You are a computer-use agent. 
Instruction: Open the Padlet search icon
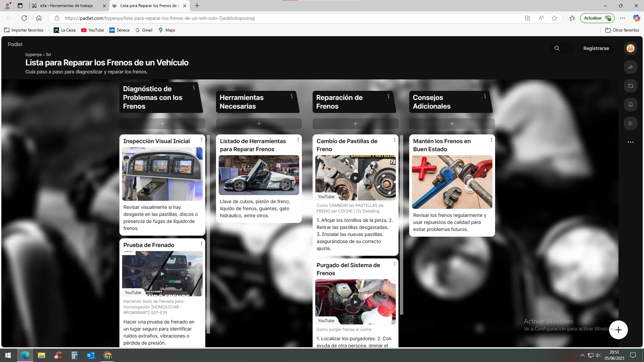point(557,48)
